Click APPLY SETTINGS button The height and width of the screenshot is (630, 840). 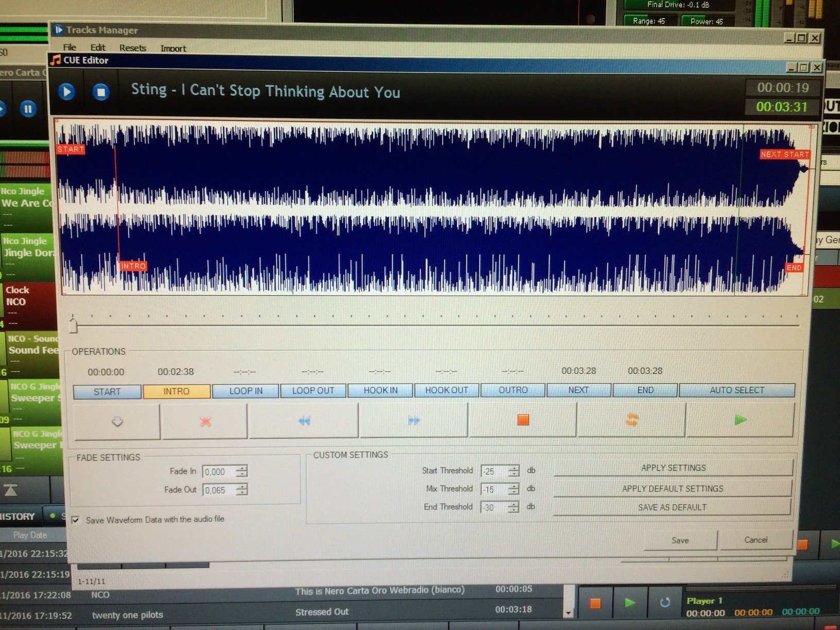pos(673,468)
